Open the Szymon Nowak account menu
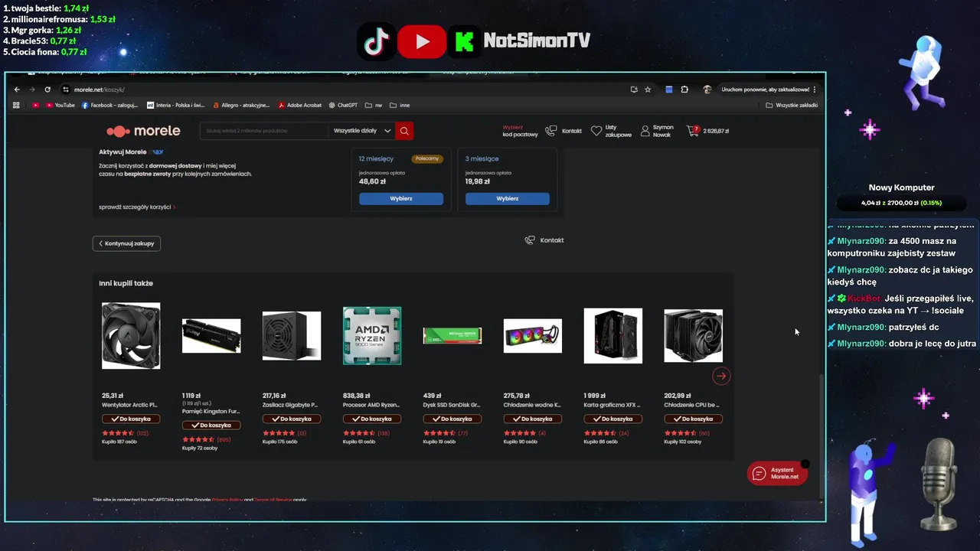This screenshot has height=551, width=980. pyautogui.click(x=657, y=131)
